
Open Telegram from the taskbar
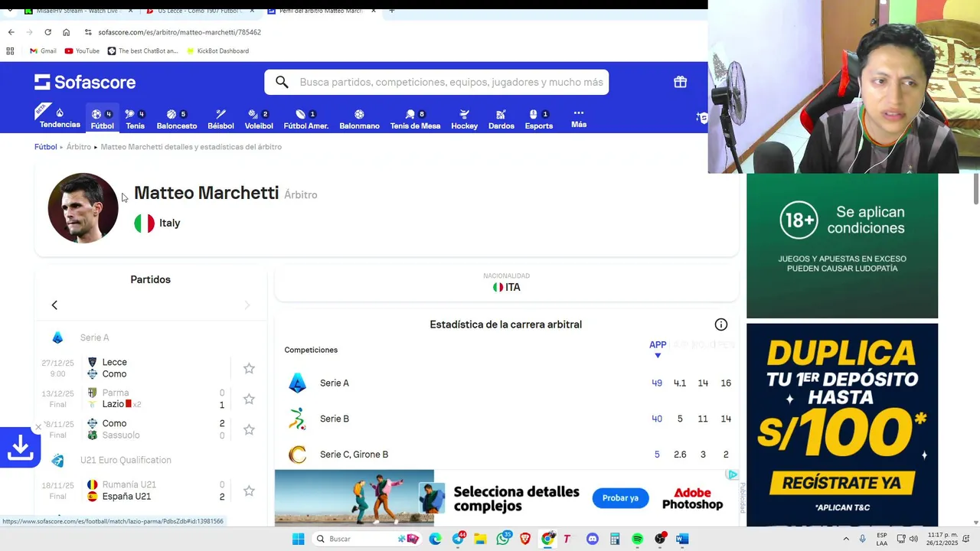(459, 539)
